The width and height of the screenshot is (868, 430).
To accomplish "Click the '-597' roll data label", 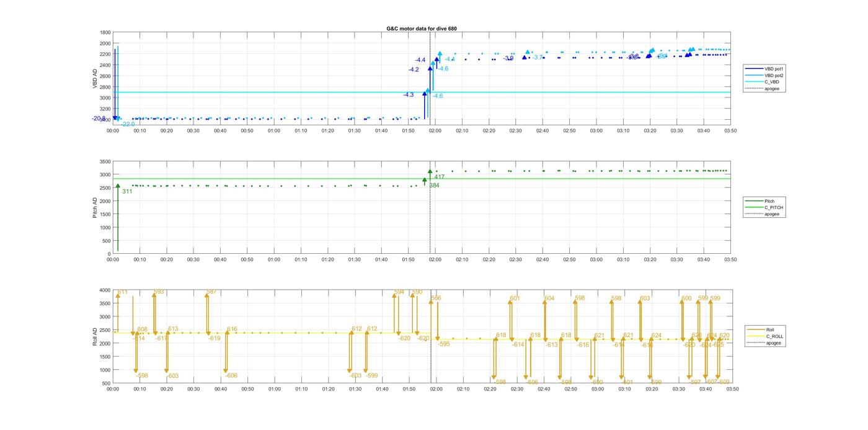I will (x=695, y=382).
